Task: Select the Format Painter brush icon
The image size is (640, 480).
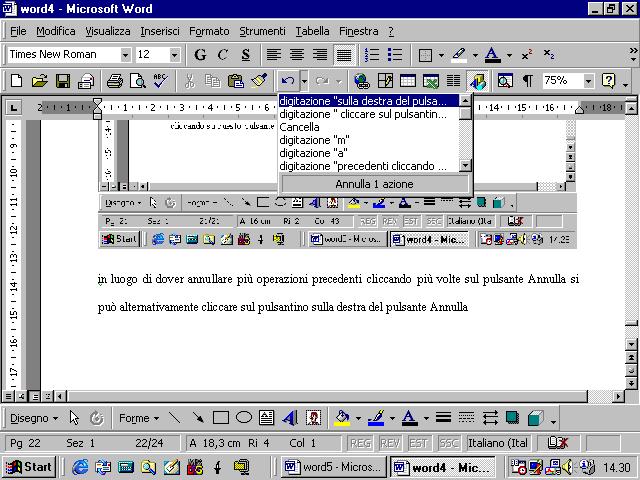Action: [x=259, y=81]
